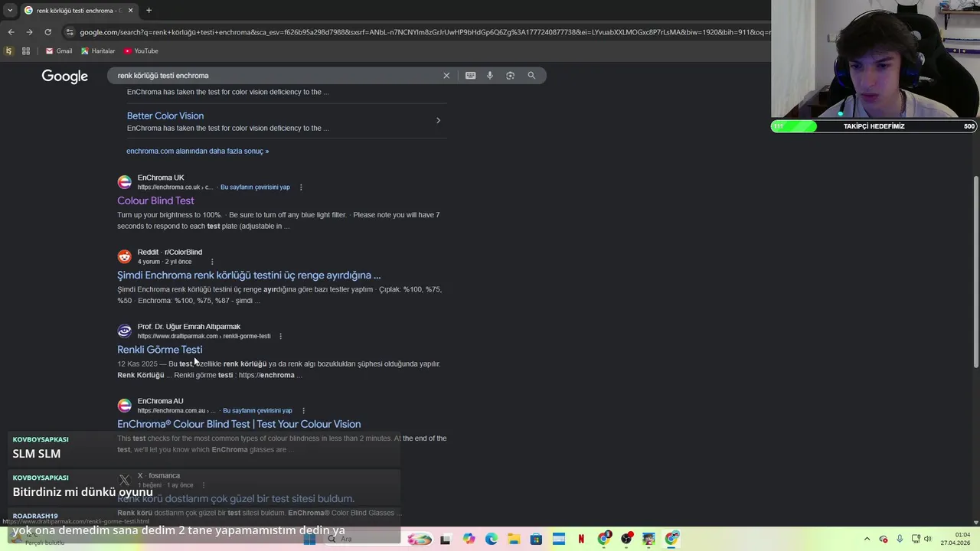Open volume control speaker icon
Viewport: 980px width, 551px height.
click(x=928, y=540)
